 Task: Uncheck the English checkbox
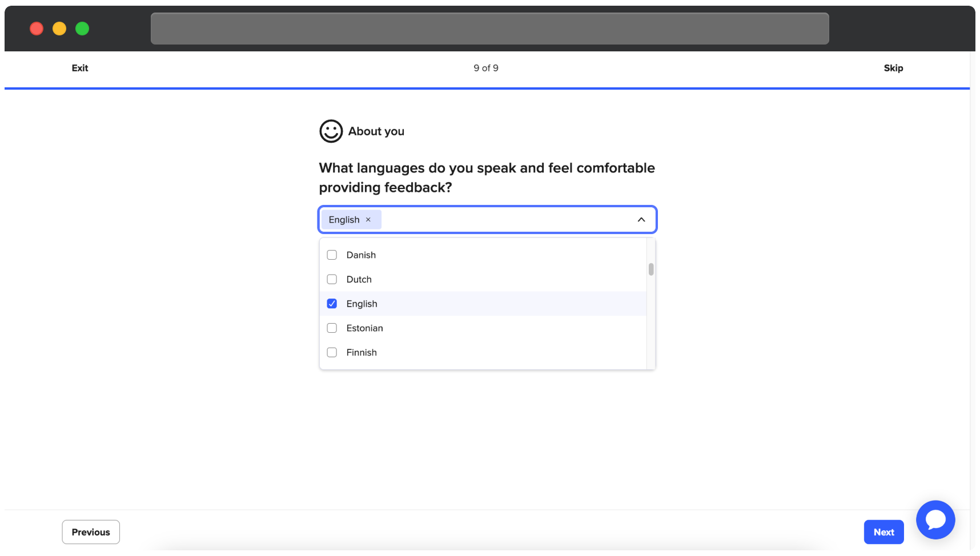(x=332, y=304)
